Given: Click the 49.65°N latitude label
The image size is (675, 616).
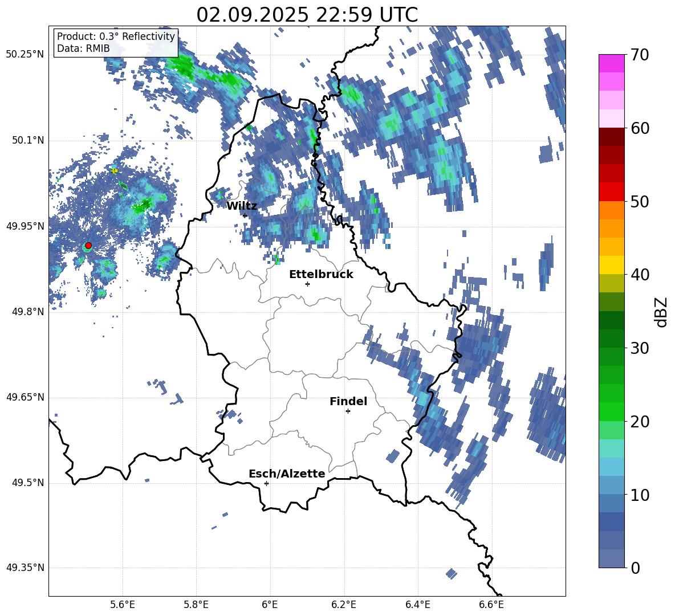Looking at the screenshot, I should (x=25, y=397).
